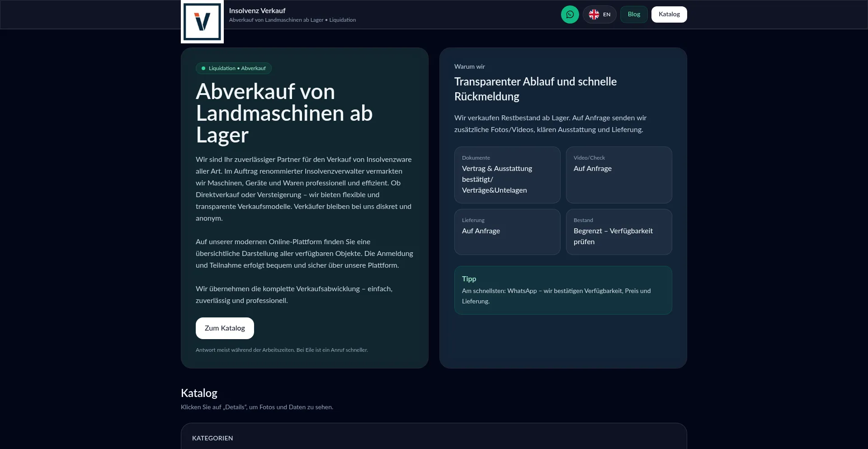Click heading Abverkauf von Landmaschinen ab Lager

click(284, 113)
